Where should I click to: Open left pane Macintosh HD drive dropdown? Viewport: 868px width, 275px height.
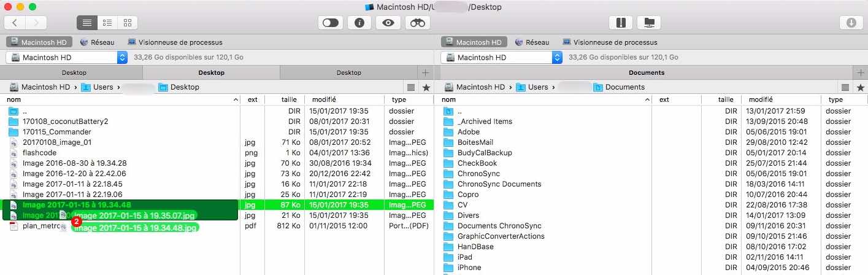121,57
